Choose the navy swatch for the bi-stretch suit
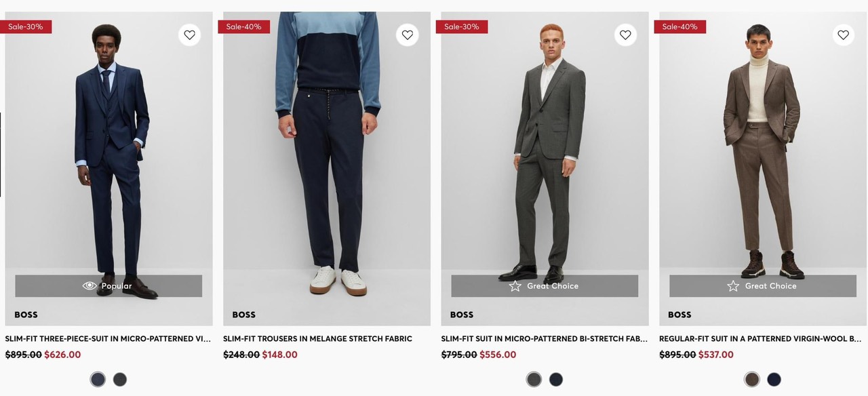The width and height of the screenshot is (868, 396). click(556, 380)
